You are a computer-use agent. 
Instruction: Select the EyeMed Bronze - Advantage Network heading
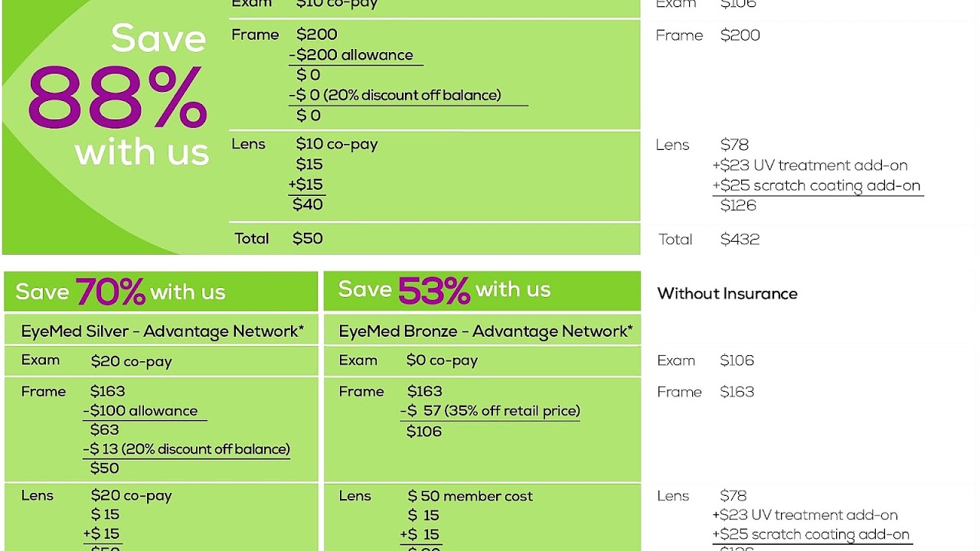point(485,331)
